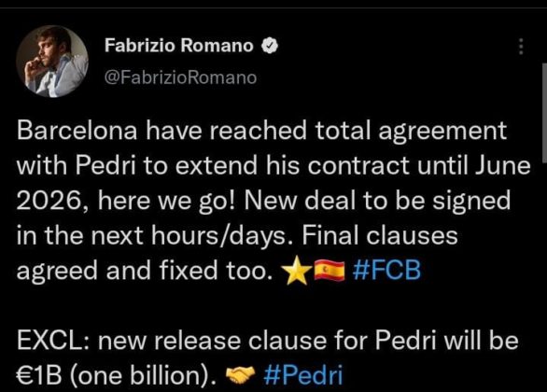
Task: Click the star emoji in the tweet
Action: tap(296, 270)
